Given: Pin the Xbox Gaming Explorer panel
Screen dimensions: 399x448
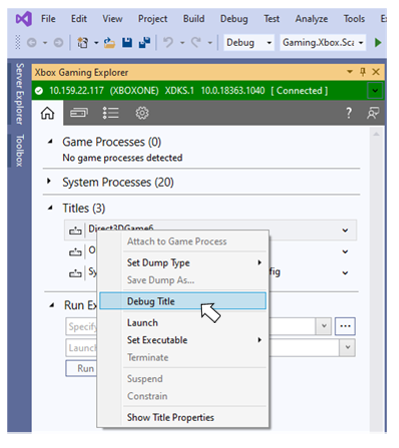Looking at the screenshot, I should 363,72.
